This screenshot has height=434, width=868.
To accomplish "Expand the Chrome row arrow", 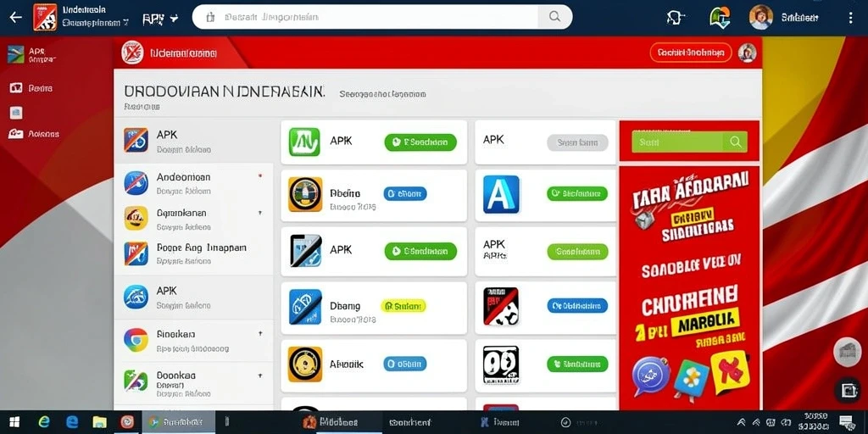I will pos(260,334).
